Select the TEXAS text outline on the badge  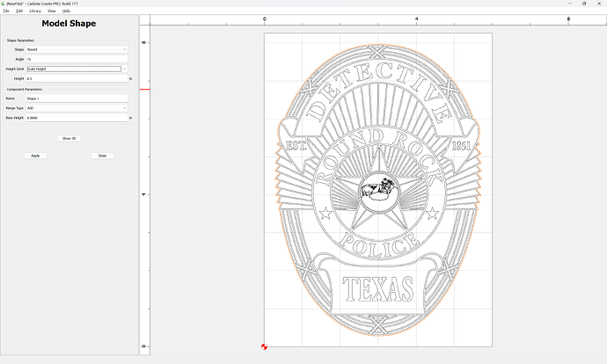(378, 289)
